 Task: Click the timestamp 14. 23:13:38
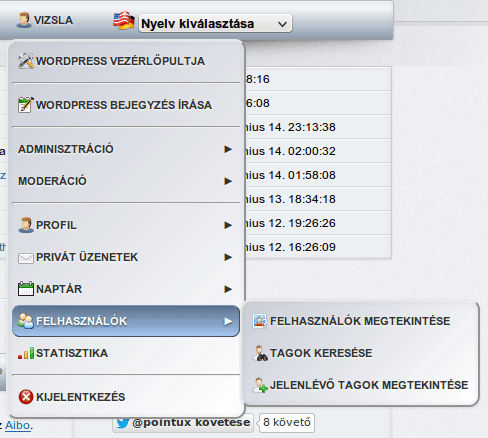pyautogui.click(x=302, y=127)
